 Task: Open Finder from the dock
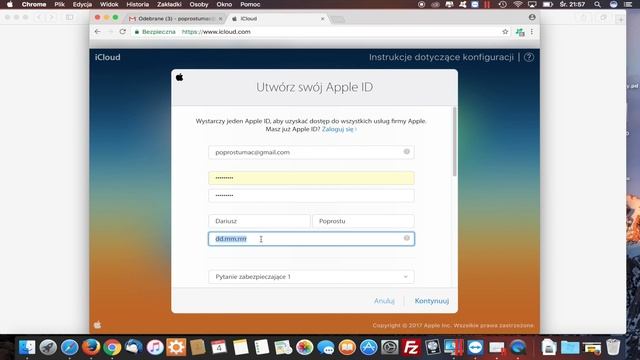click(x=27, y=347)
